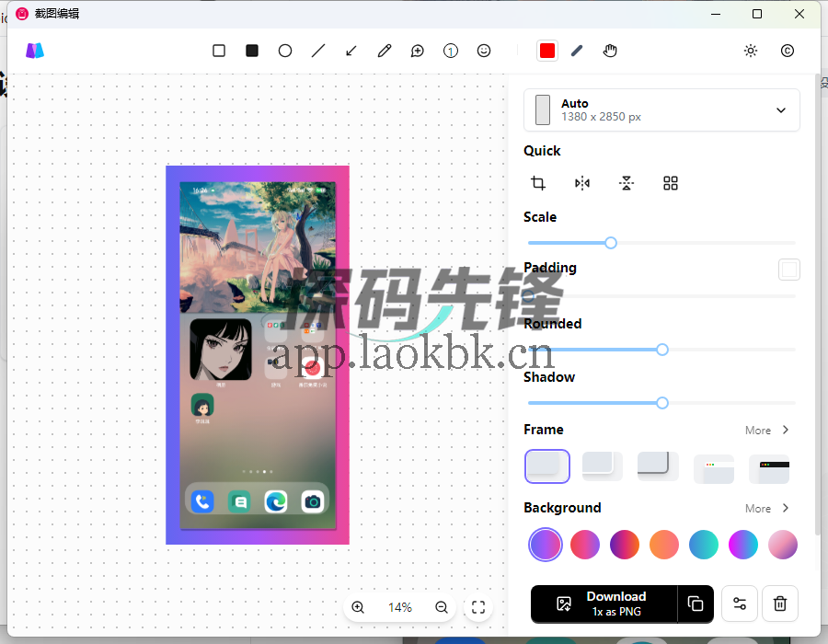This screenshot has width=828, height=644.
Task: Select the teal-blue gradient background
Action: click(x=704, y=545)
